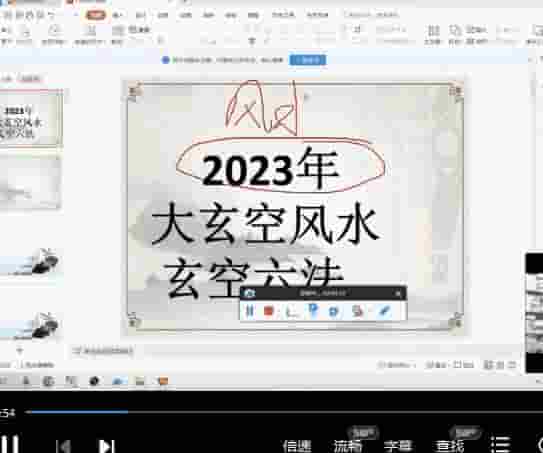Open the 倍速 playback speed option
Image resolution: width=543 pixels, height=453 pixels.
pyautogui.click(x=297, y=446)
